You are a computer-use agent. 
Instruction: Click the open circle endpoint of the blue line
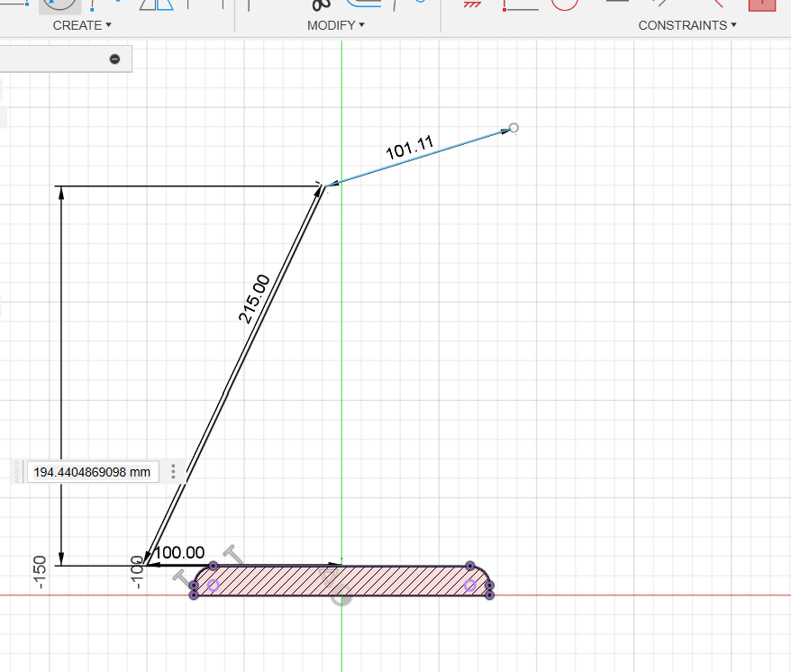[514, 128]
